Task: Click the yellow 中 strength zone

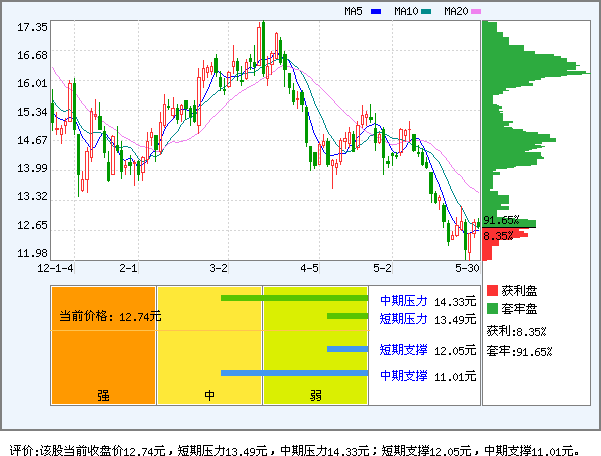Action: 209,346
